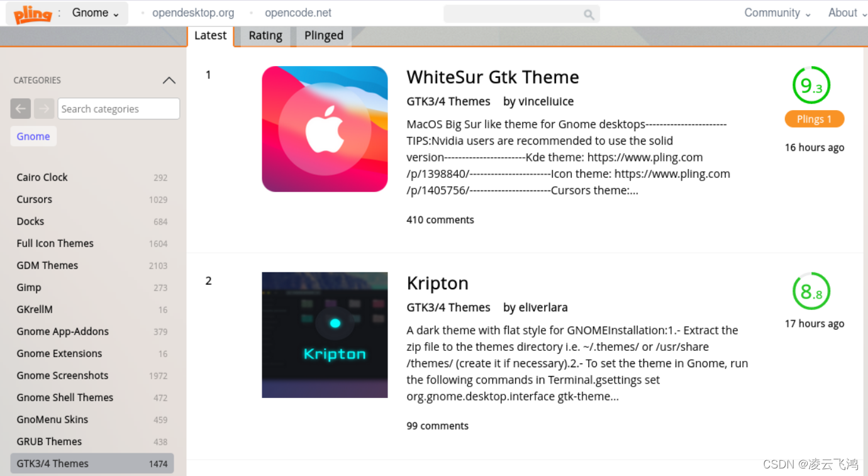
Task: Switch to the Rating tab
Action: (x=265, y=36)
